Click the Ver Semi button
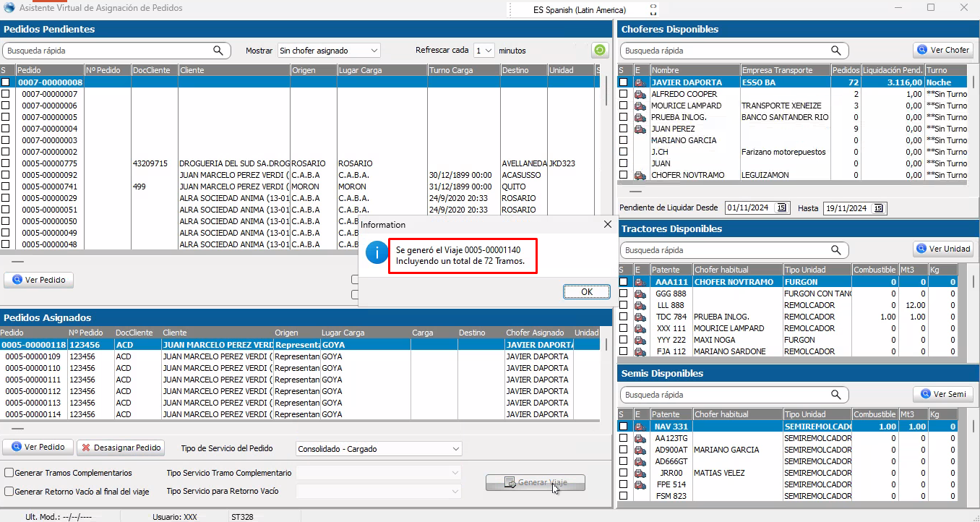 pyautogui.click(x=943, y=394)
